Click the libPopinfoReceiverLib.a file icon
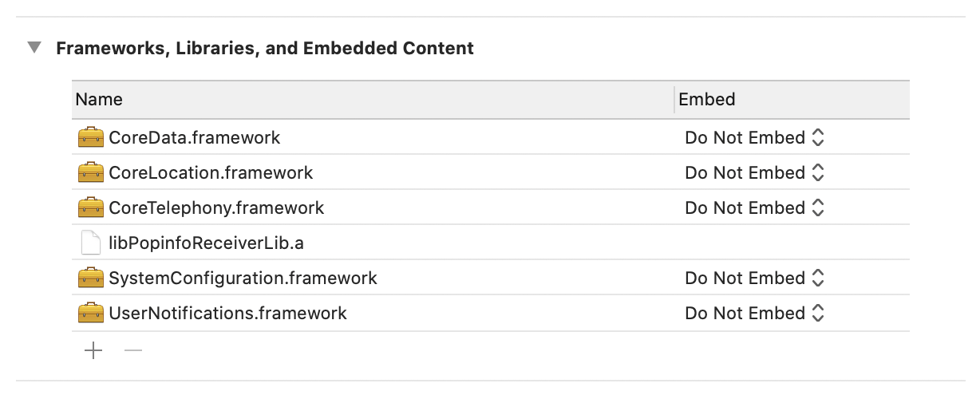The width and height of the screenshot is (980, 399). [91, 243]
